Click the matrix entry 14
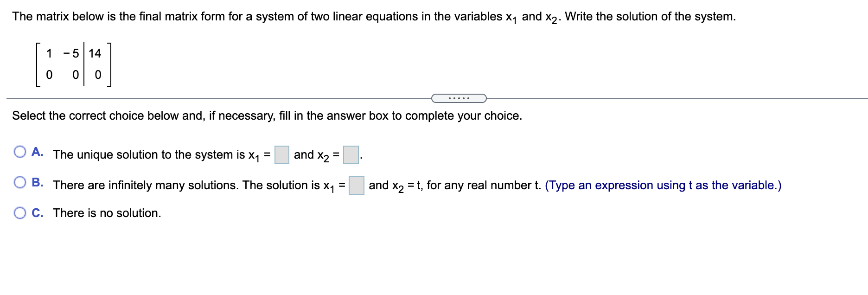 pos(96,52)
